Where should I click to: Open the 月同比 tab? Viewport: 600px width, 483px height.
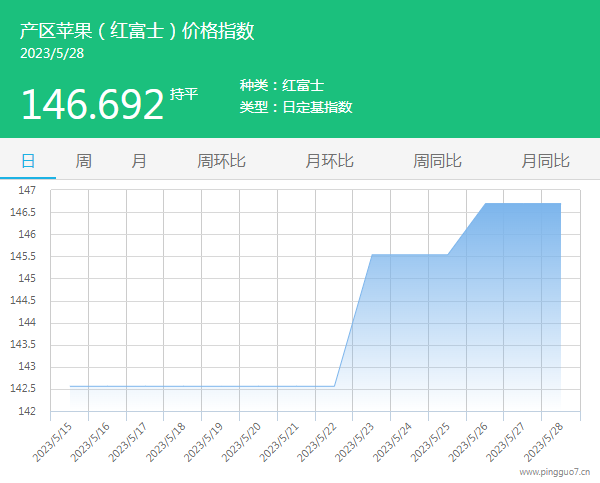click(545, 161)
